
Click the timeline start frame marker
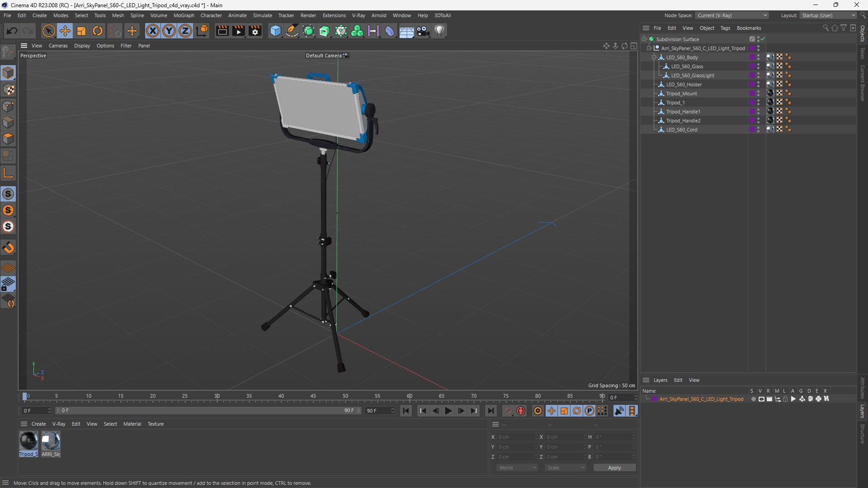[25, 396]
